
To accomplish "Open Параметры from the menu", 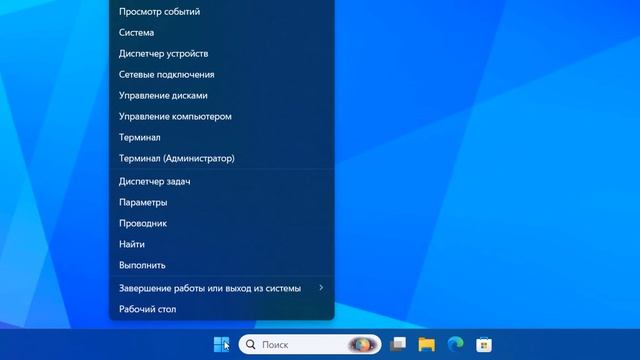I will point(222,202).
